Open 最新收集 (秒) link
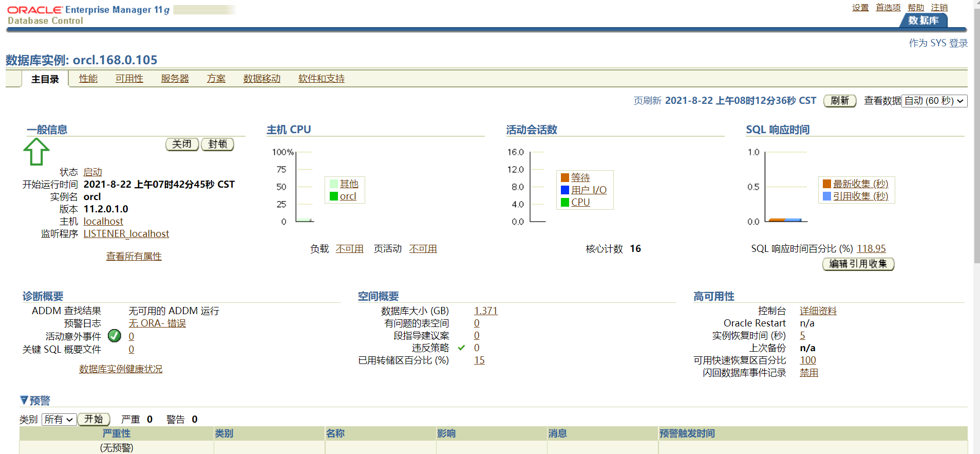 pyautogui.click(x=861, y=184)
